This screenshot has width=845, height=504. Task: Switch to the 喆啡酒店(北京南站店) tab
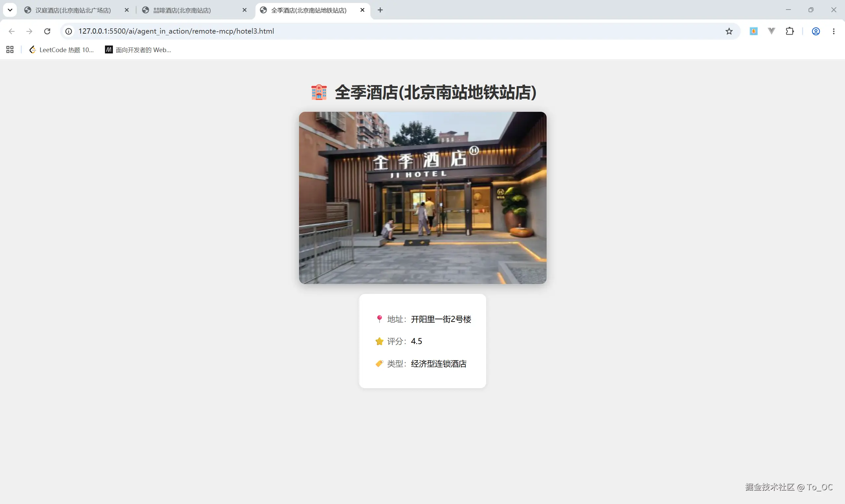pyautogui.click(x=195, y=10)
